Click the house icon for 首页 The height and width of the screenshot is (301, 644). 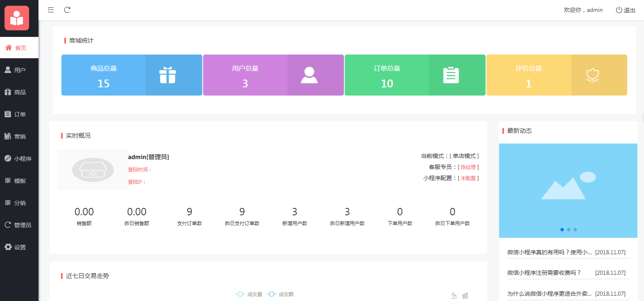(9, 48)
